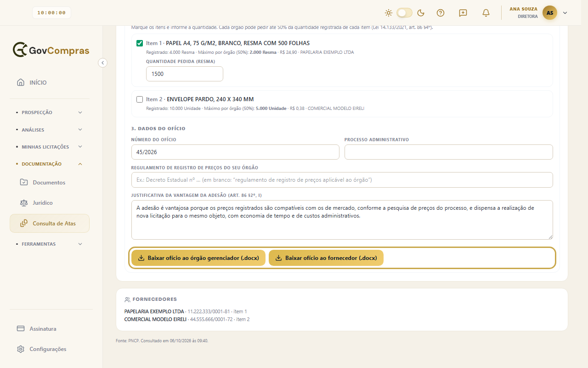This screenshot has width=588, height=368.
Task: Click the Processo Administrativo field
Action: [x=449, y=152]
